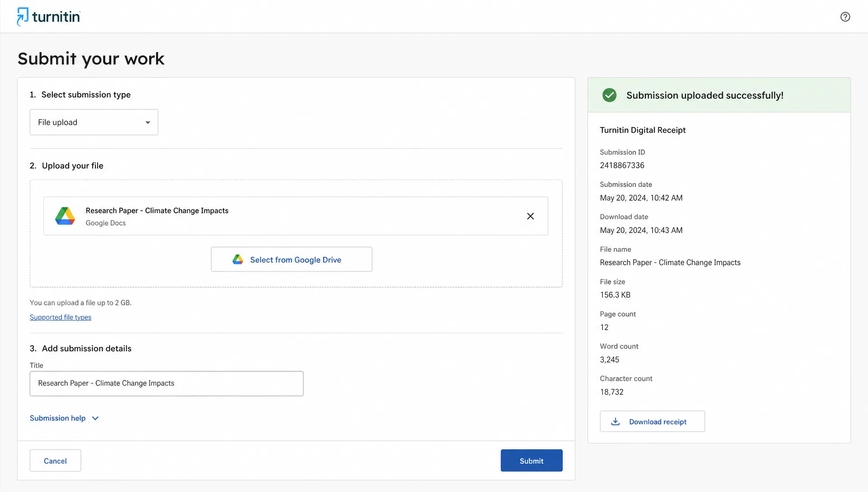Click the Turnitin Digital Receipt heading
Image resolution: width=868 pixels, height=492 pixels.
pyautogui.click(x=642, y=130)
